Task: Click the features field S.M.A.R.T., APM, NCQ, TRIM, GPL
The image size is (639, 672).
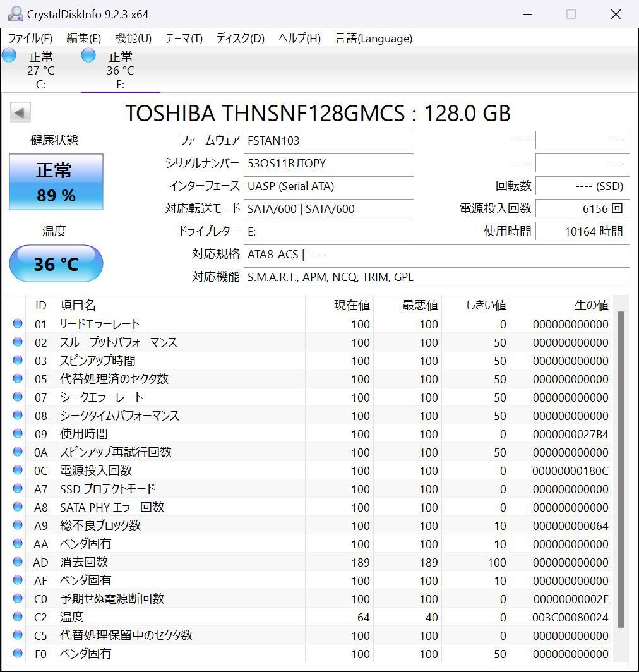Action: 437,277
